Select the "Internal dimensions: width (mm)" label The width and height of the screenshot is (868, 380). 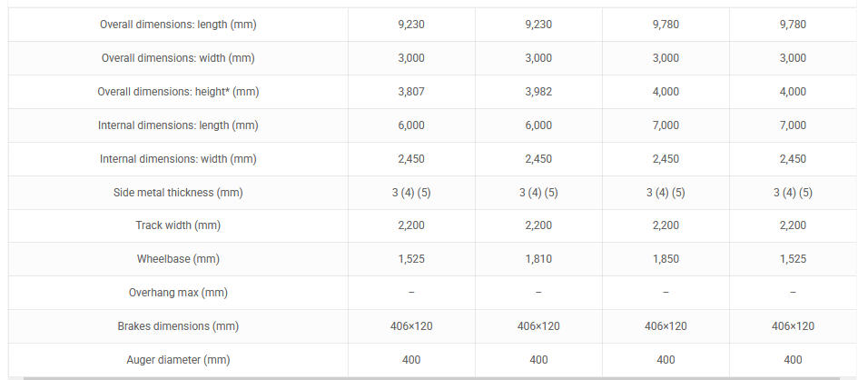(178, 159)
